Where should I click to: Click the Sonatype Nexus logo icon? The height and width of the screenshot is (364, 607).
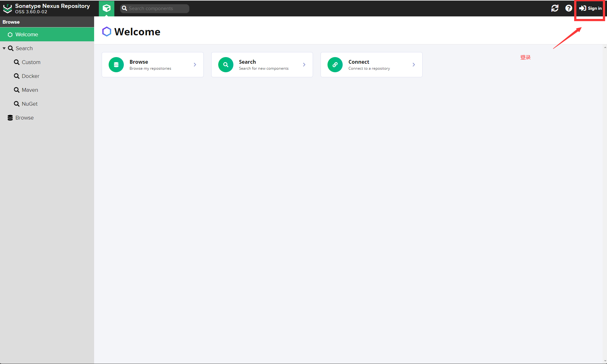pyautogui.click(x=8, y=9)
